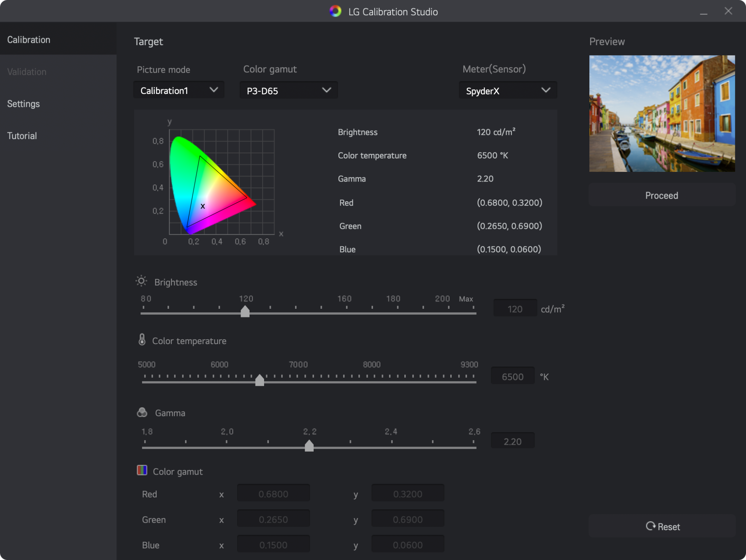Image resolution: width=746 pixels, height=560 pixels.
Task: Click the Reset circular arrow icon
Action: (651, 526)
